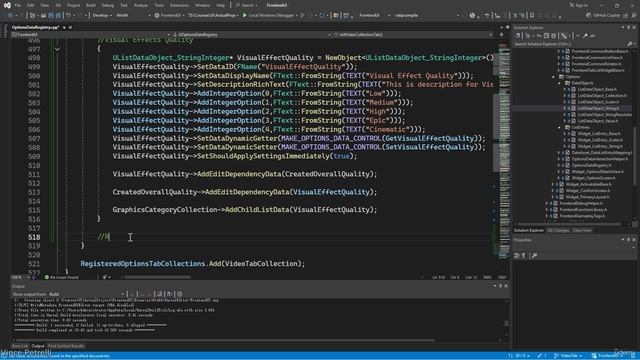Switch to Find Symbol Results tab
The width and height of the screenshot is (640, 360).
click(x=66, y=346)
